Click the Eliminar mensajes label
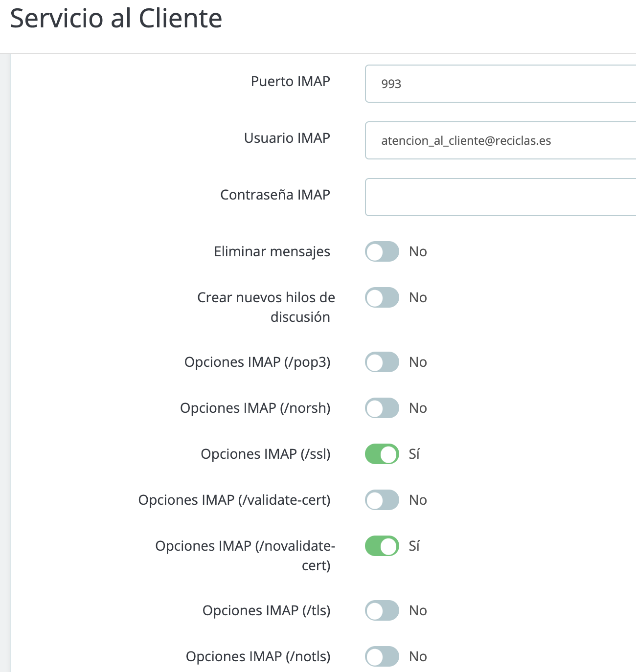Screen dimensions: 636x672 point(272,251)
